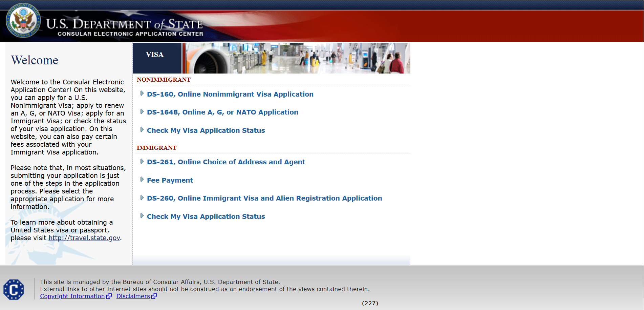This screenshot has width=644, height=310.
Task: Open the Fee Payment link
Action: click(x=170, y=180)
